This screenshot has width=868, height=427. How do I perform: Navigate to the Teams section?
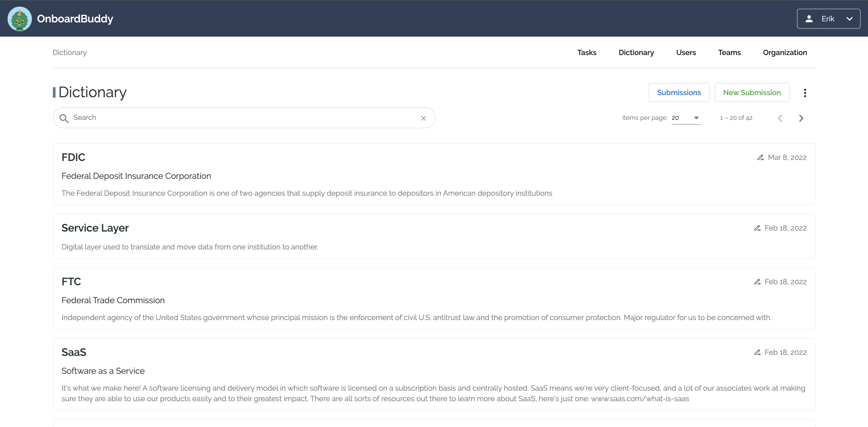[729, 53]
